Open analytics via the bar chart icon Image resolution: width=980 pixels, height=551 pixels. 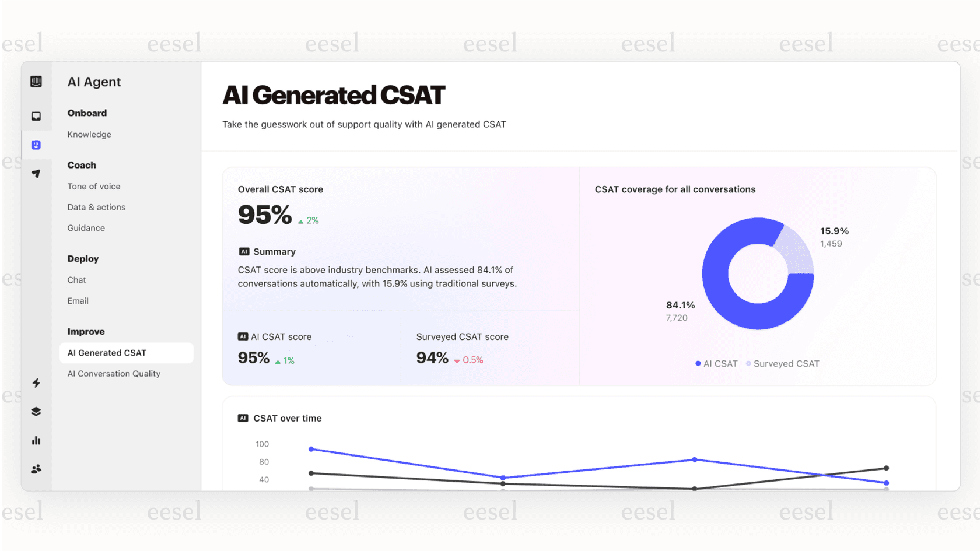click(36, 440)
